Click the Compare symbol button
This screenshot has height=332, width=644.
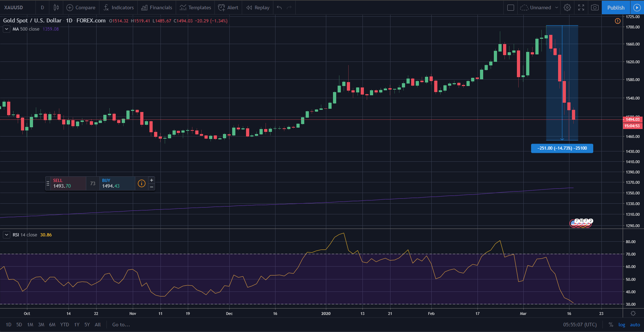coord(81,7)
